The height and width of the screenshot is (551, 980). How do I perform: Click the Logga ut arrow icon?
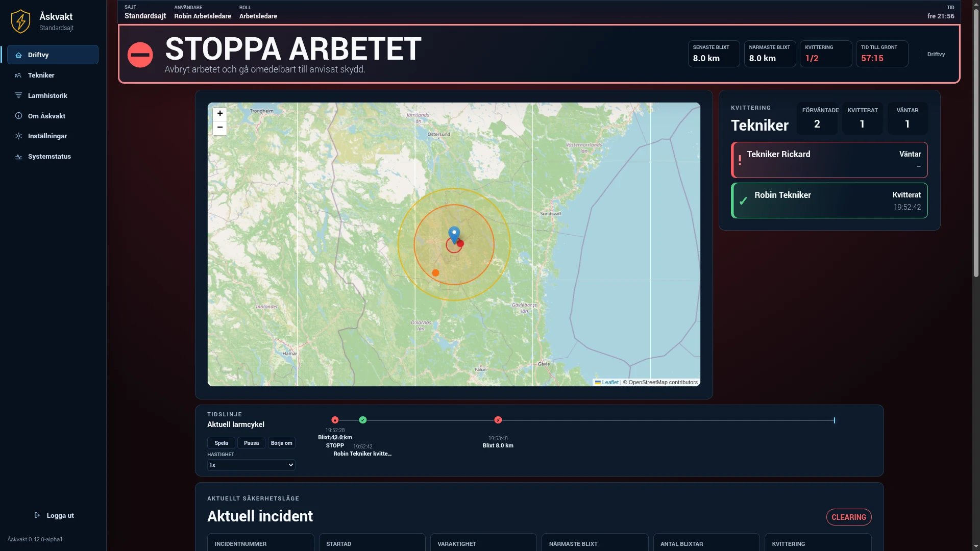pos(37,515)
